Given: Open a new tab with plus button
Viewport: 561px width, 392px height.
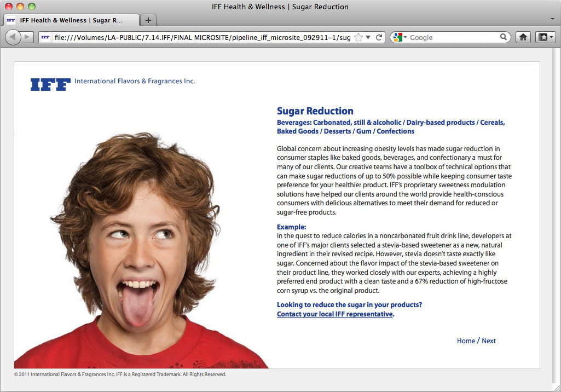Looking at the screenshot, I should [x=148, y=20].
